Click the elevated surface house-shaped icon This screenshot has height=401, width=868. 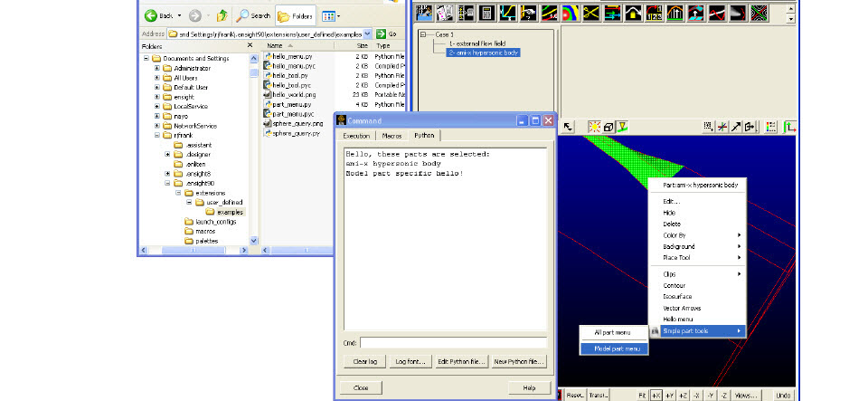[x=633, y=12]
